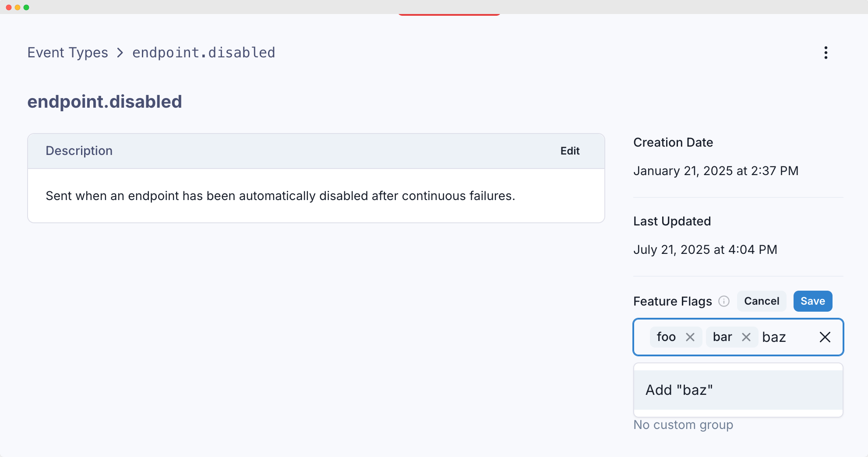Remove the "bar" feature flag chip

[x=747, y=337]
